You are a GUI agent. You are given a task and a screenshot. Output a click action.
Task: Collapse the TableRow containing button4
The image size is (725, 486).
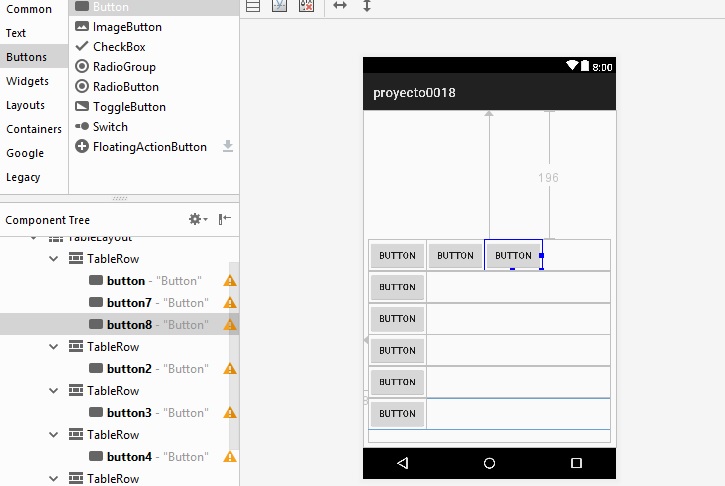pyautogui.click(x=54, y=435)
